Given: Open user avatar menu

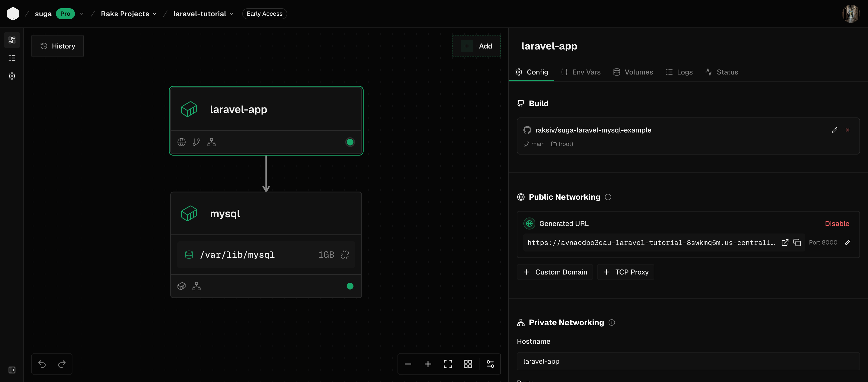Looking at the screenshot, I should [851, 14].
